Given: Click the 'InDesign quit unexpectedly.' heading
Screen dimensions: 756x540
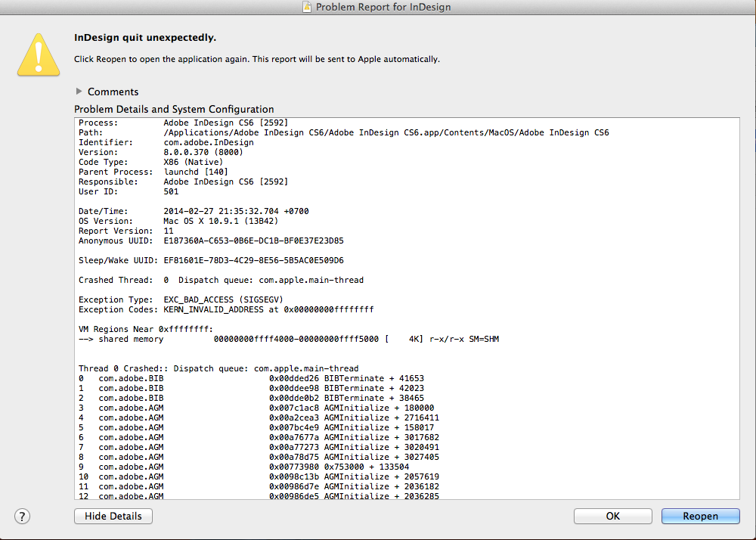Looking at the screenshot, I should click(145, 38).
